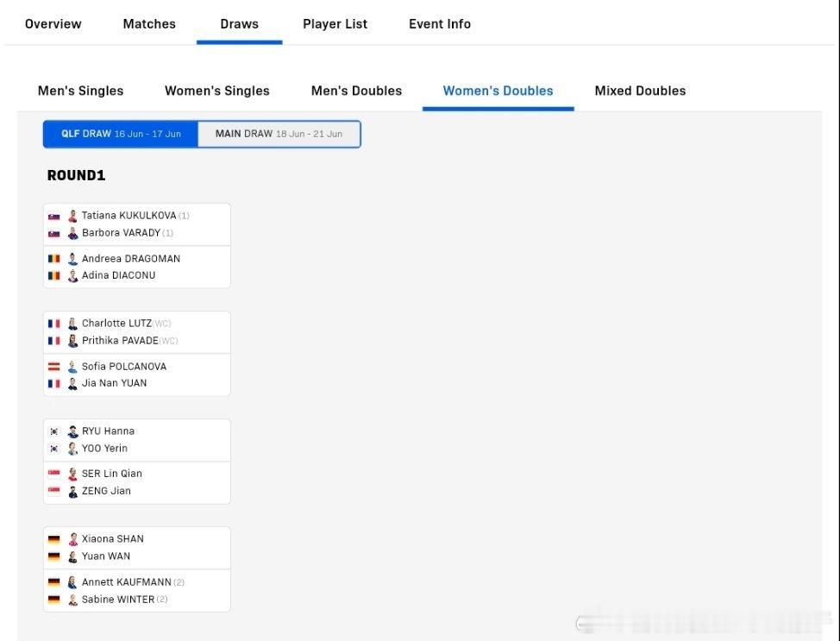Screen dimensions: 840x641
Task: View the Mixed Doubles draw
Action: 640,91
